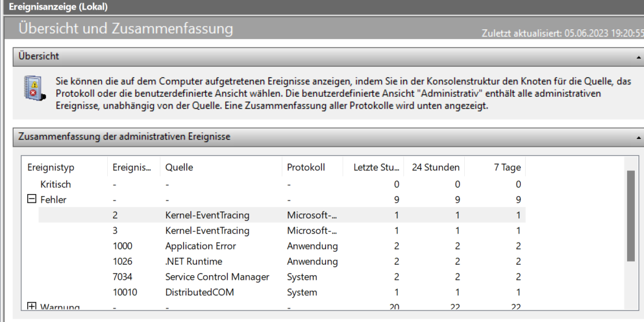Select Kernel-EventTracing row with event ID 3
The width and height of the screenshot is (644, 322).
tap(207, 230)
